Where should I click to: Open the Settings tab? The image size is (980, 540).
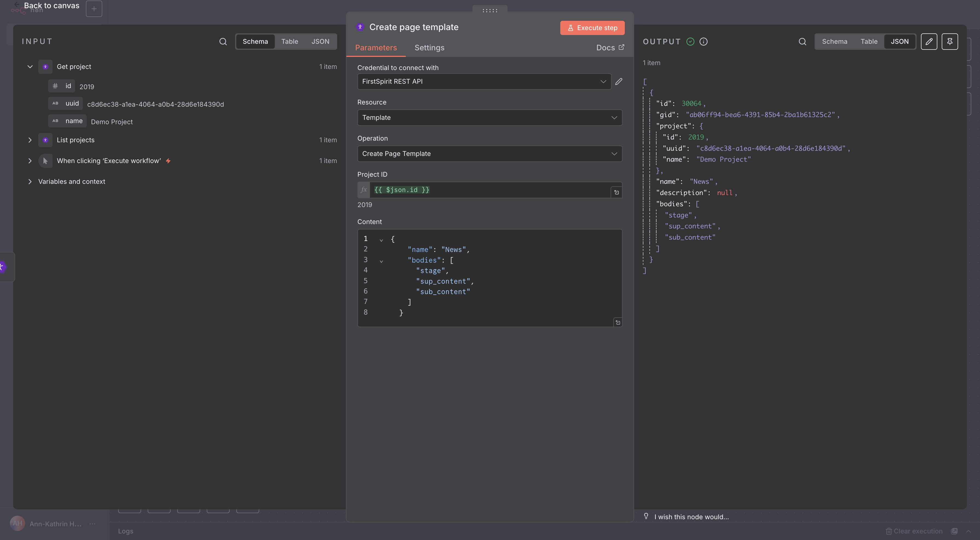(429, 48)
